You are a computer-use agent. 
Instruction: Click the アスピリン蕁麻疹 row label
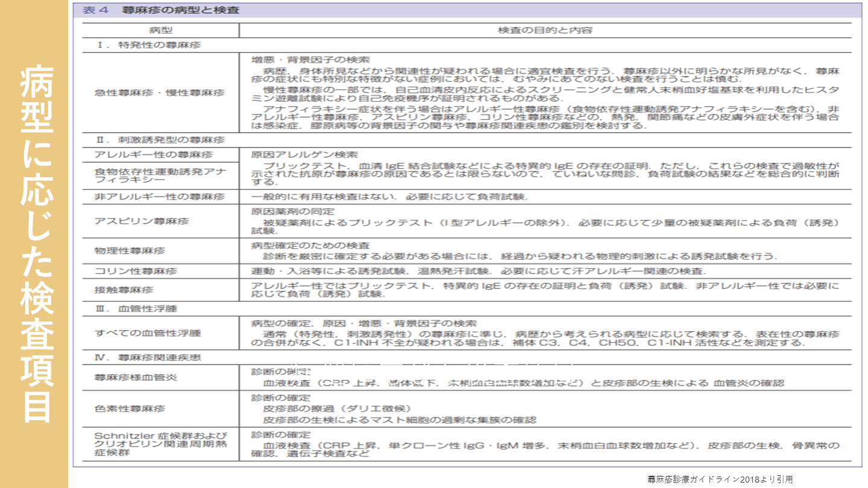click(142, 221)
